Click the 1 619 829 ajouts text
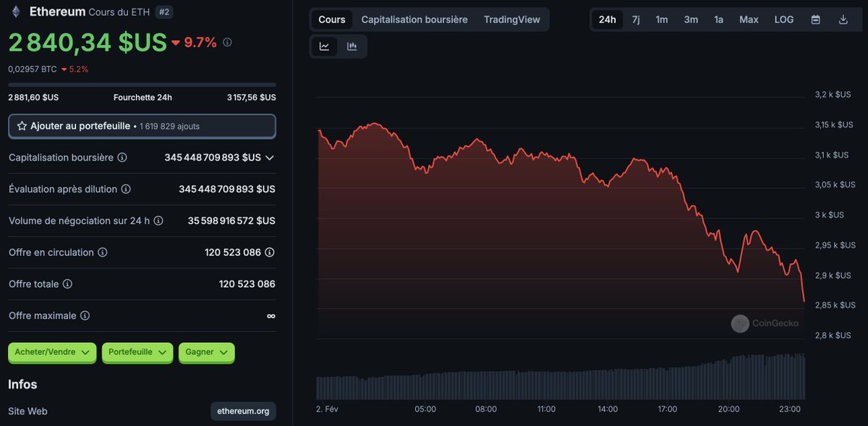 coord(169,126)
